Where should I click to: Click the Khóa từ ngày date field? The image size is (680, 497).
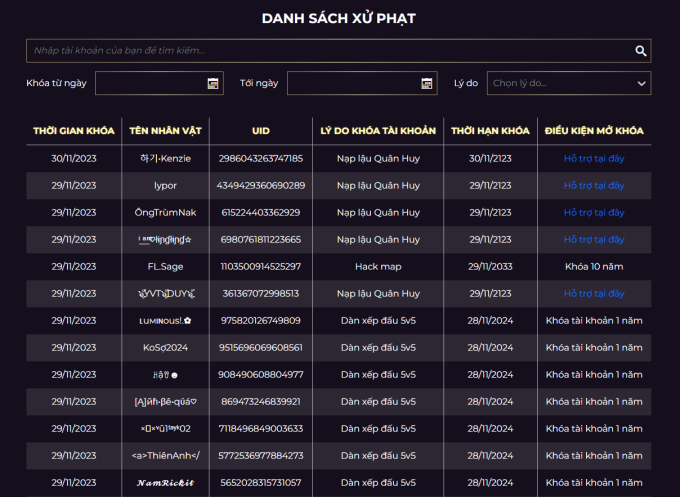tap(150, 84)
